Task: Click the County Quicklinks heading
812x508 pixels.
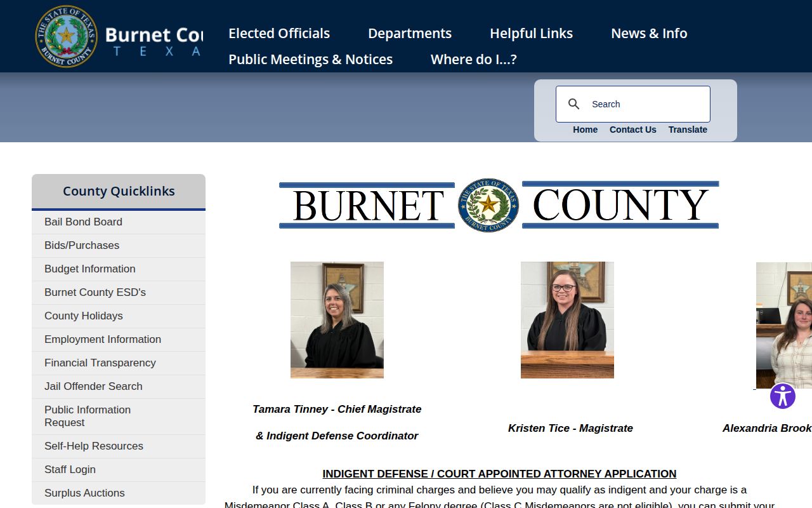Action: click(x=119, y=191)
